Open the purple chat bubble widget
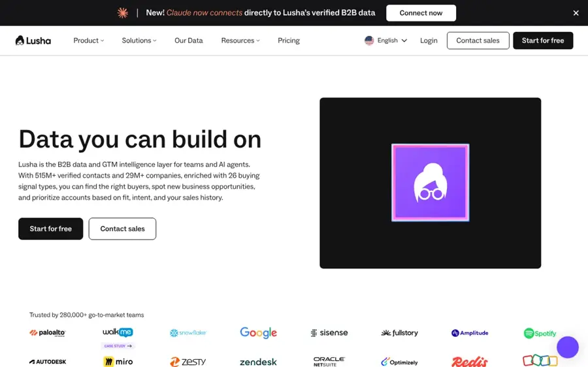 coord(567,347)
